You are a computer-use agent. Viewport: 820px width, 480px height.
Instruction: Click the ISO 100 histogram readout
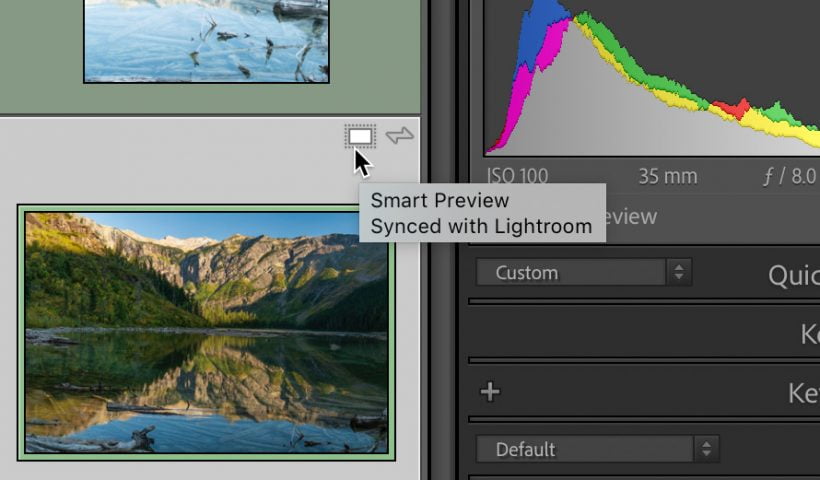point(518,176)
